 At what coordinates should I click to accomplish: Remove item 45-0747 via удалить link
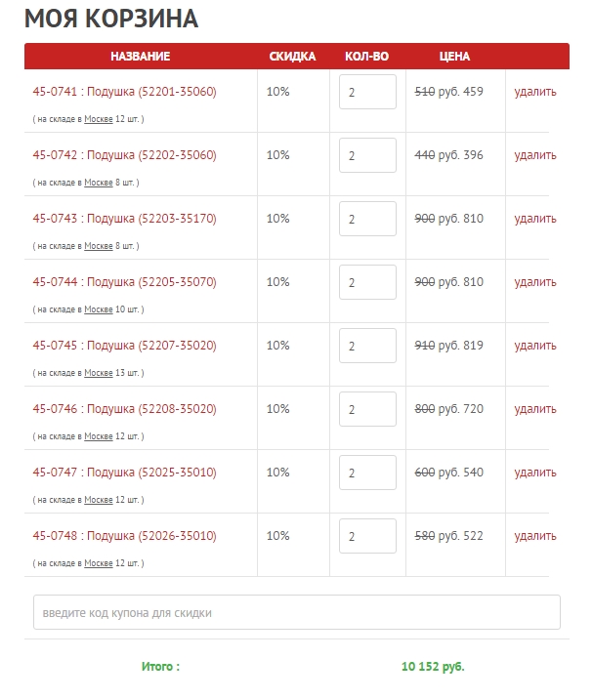coord(535,472)
